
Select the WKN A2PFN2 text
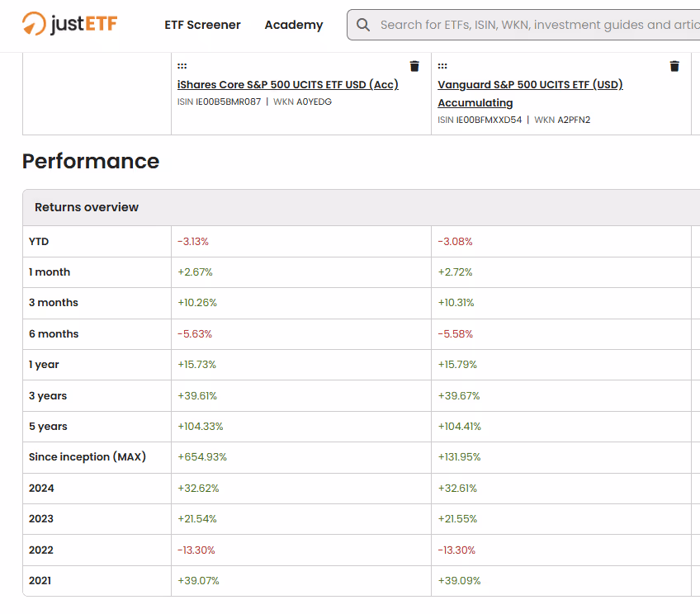pyautogui.click(x=562, y=120)
